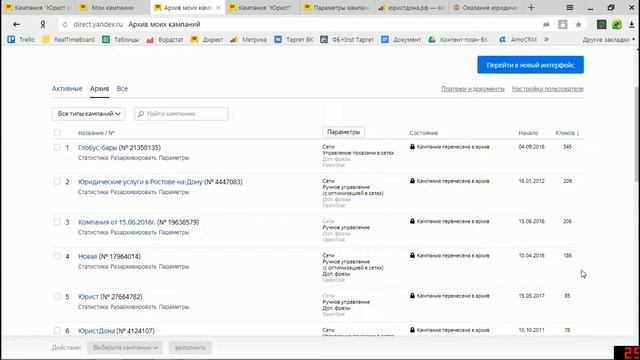The image size is (640, 360).
Task: Open the Документ bookmark
Action: point(401,40)
